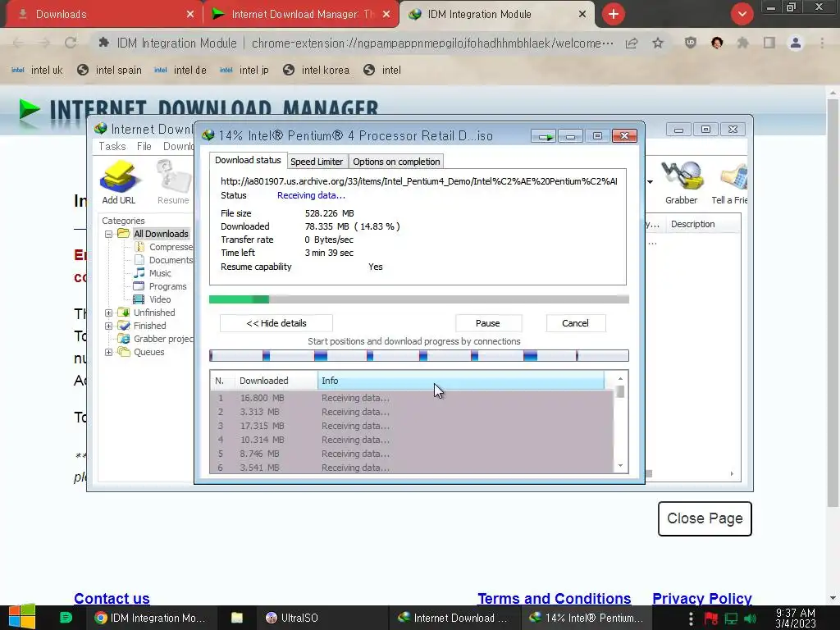
Task: Select the Grabber projects tree item
Action: 157,339
